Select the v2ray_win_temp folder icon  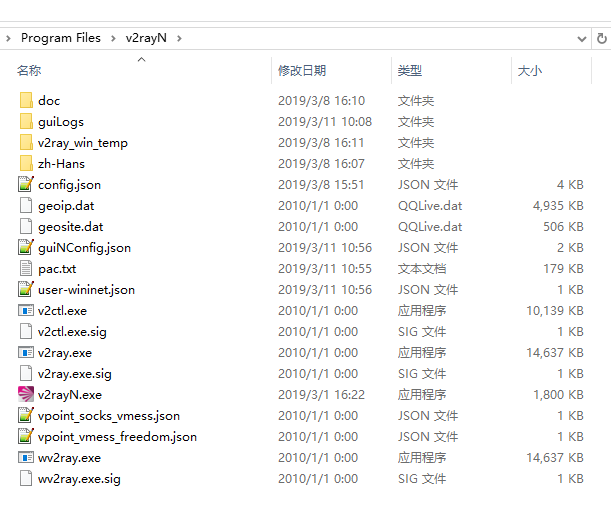26,143
